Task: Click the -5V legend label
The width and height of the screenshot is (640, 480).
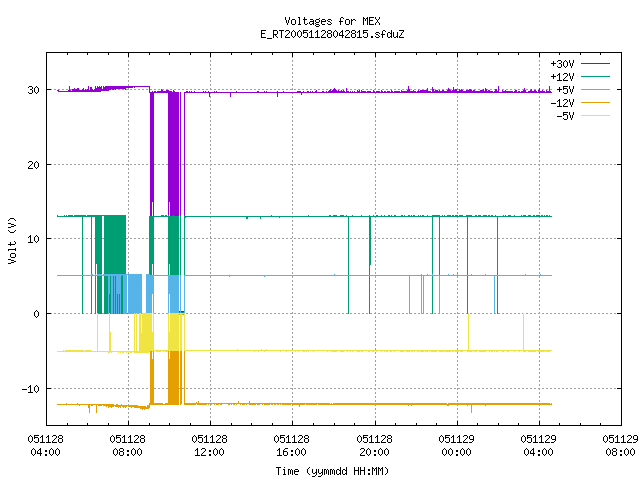Action: (565, 116)
